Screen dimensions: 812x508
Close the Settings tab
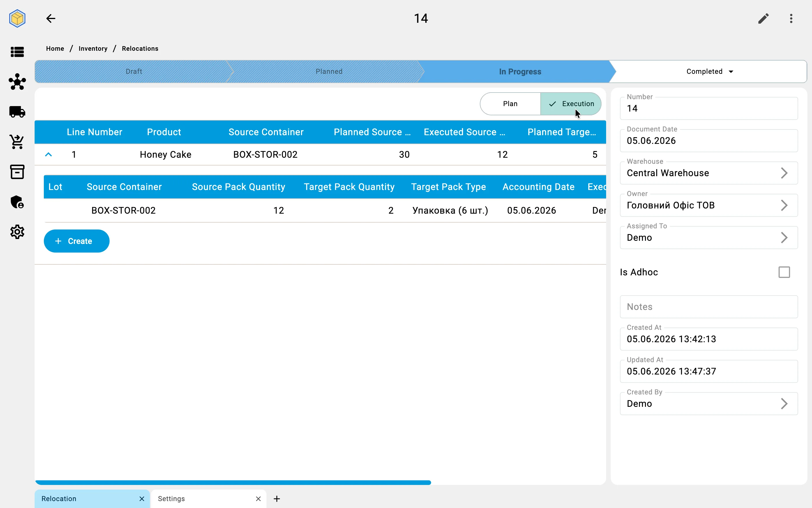pos(258,498)
